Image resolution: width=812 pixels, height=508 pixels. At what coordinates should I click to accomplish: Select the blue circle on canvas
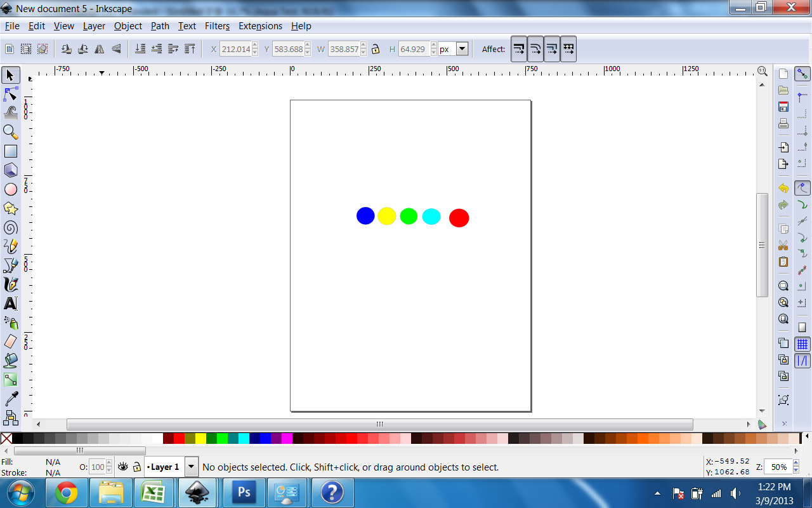click(x=365, y=215)
